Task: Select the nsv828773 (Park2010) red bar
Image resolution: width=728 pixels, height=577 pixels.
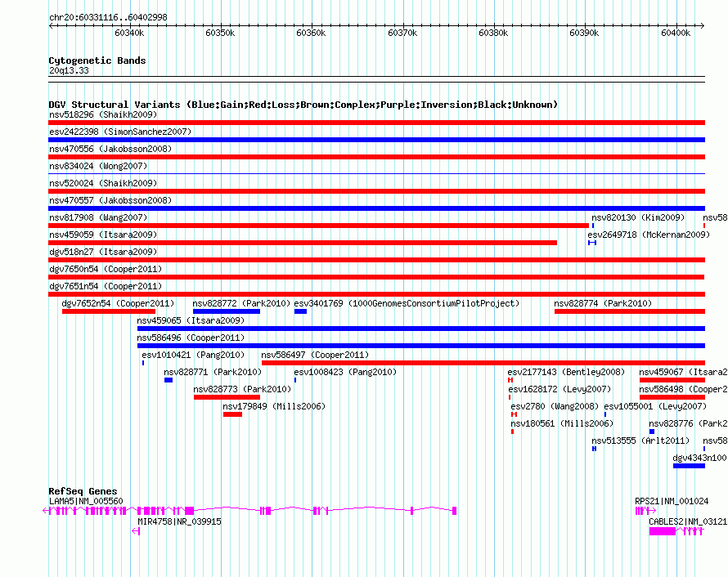Action: pyautogui.click(x=227, y=397)
